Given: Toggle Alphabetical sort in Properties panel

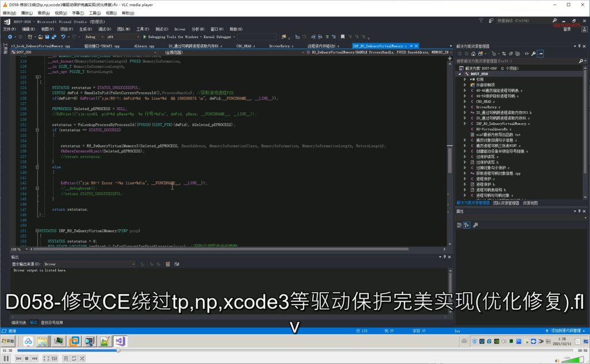Looking at the screenshot, I should [467, 225].
